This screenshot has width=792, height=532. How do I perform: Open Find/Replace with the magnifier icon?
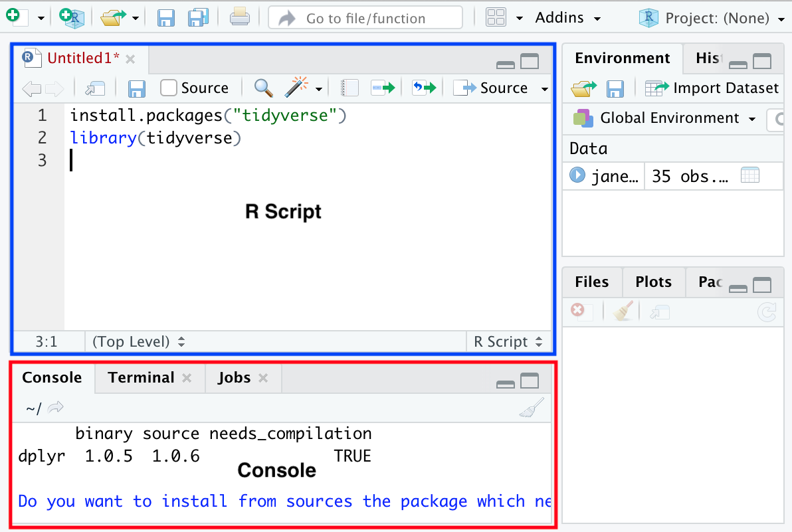pos(263,88)
